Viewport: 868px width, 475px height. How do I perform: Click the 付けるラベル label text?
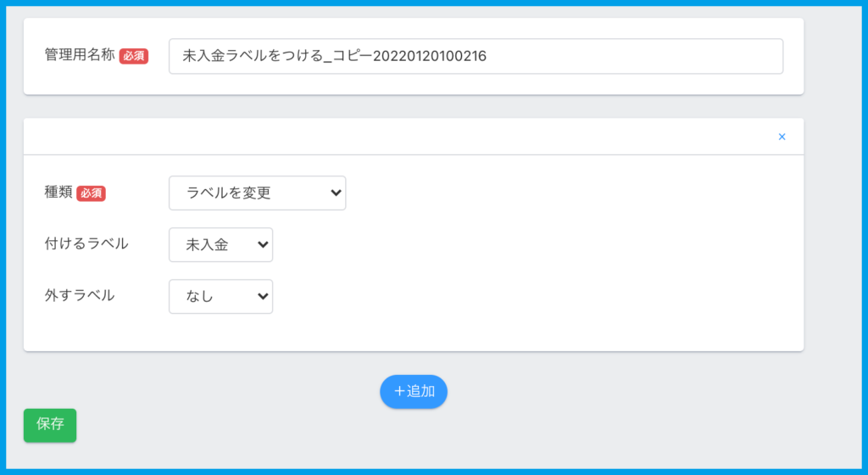(x=86, y=244)
